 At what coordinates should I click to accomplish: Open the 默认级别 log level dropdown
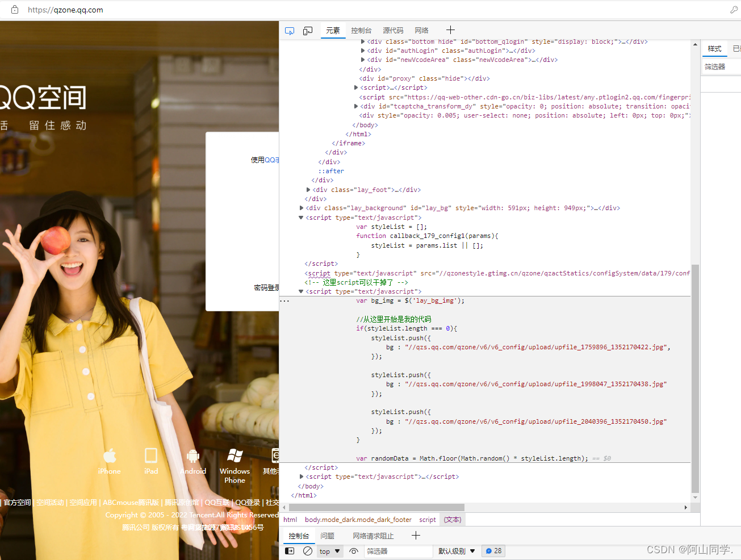click(x=457, y=551)
